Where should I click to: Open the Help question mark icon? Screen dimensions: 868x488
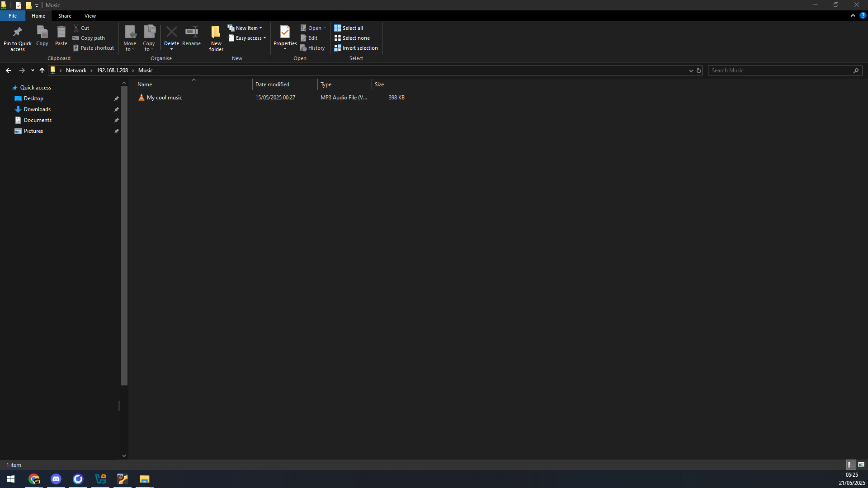tap(863, 15)
